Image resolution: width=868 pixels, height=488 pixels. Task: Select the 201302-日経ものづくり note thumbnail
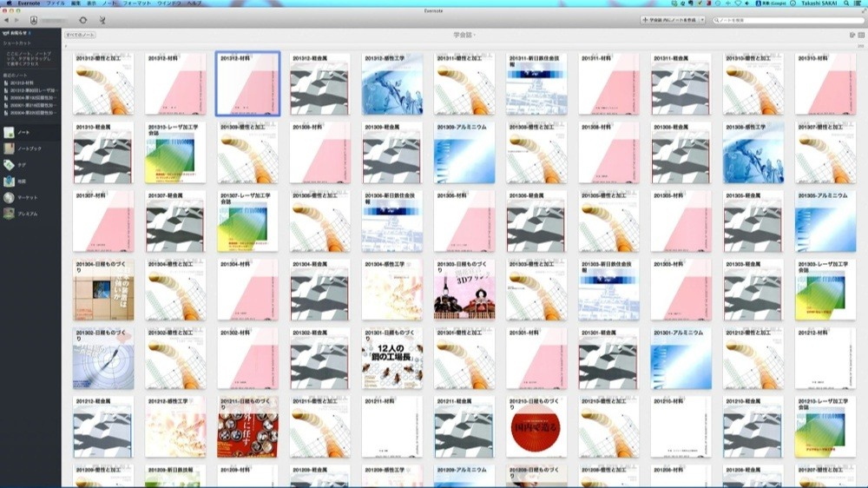tap(103, 359)
